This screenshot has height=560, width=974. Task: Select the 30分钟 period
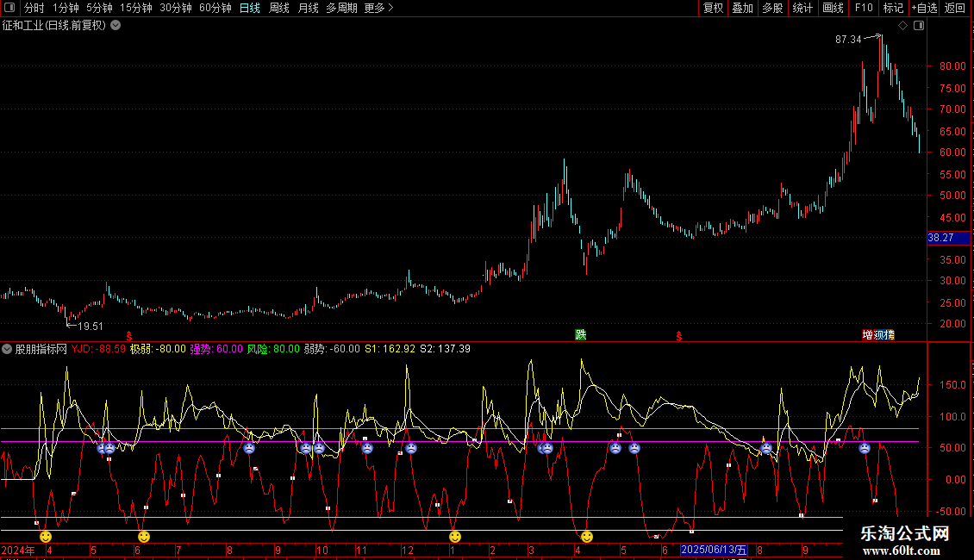pos(176,8)
